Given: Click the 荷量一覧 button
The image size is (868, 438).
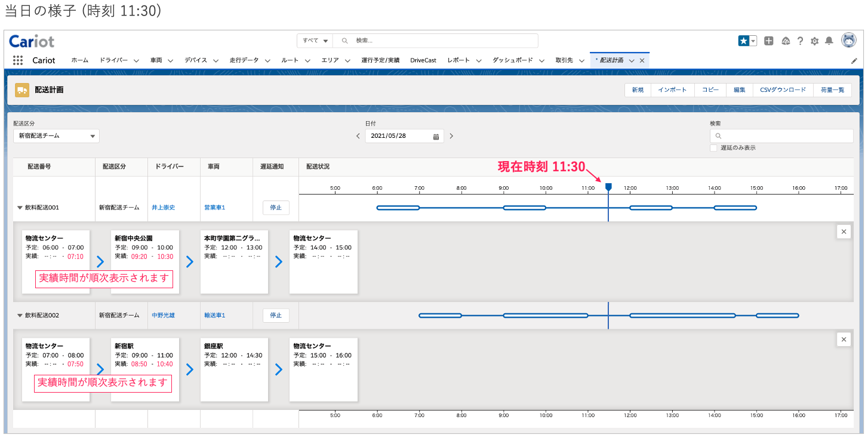Looking at the screenshot, I should [832, 90].
